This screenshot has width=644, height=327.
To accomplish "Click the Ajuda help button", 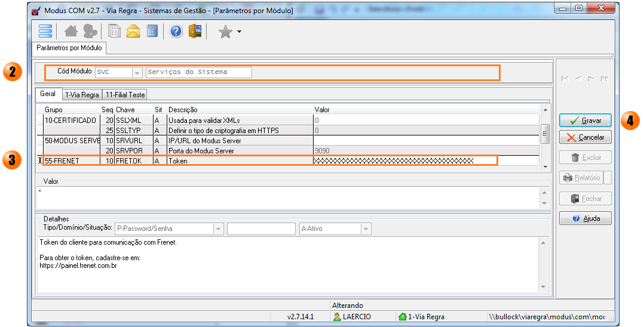I will click(x=585, y=218).
